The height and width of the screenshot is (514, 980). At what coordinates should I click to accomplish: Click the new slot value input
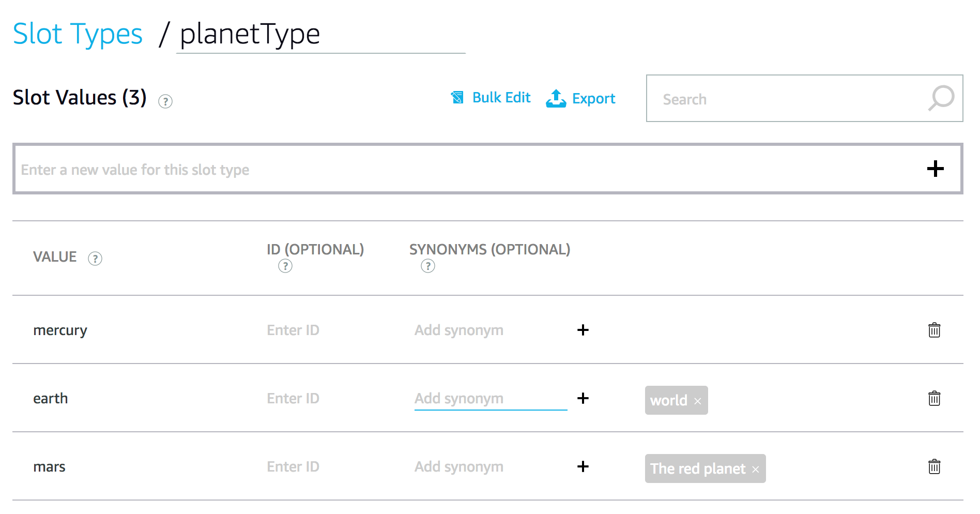465,169
